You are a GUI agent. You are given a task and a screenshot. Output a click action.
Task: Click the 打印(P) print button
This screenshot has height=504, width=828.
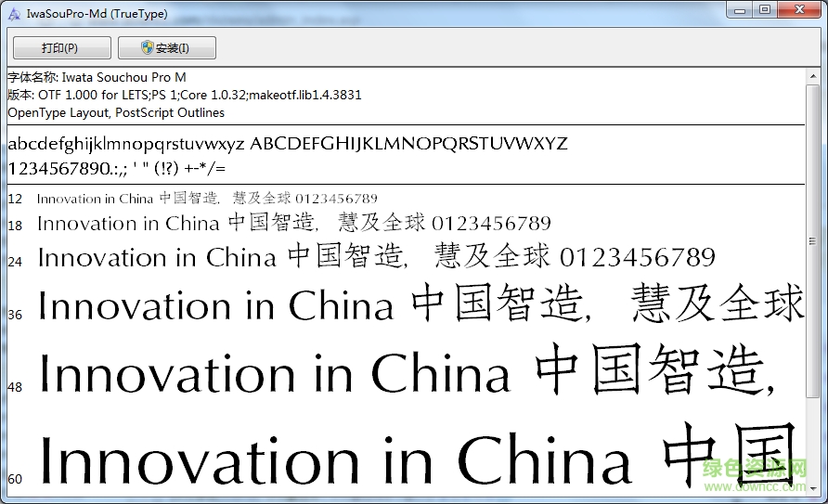pos(62,48)
